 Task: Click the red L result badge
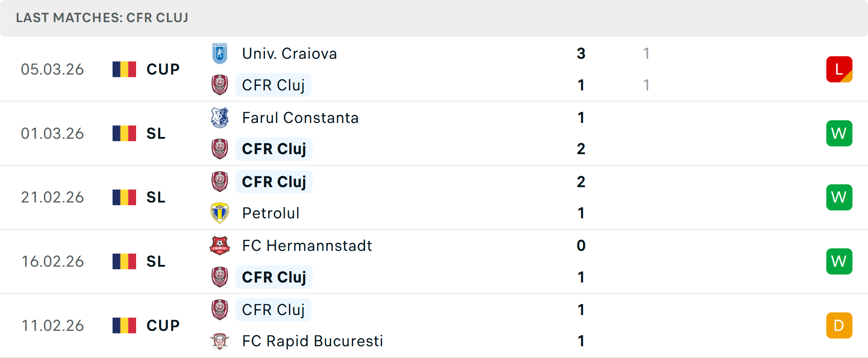(839, 69)
